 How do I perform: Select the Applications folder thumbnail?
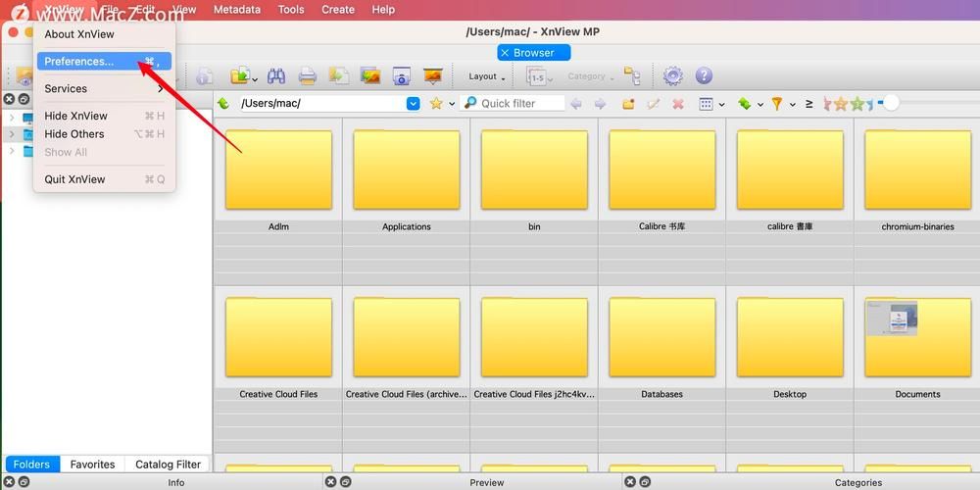pyautogui.click(x=407, y=170)
